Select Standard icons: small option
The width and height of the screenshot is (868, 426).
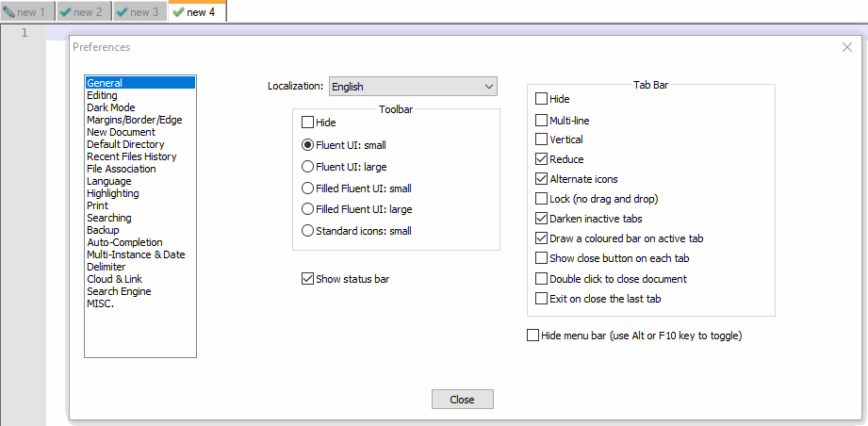tap(308, 230)
